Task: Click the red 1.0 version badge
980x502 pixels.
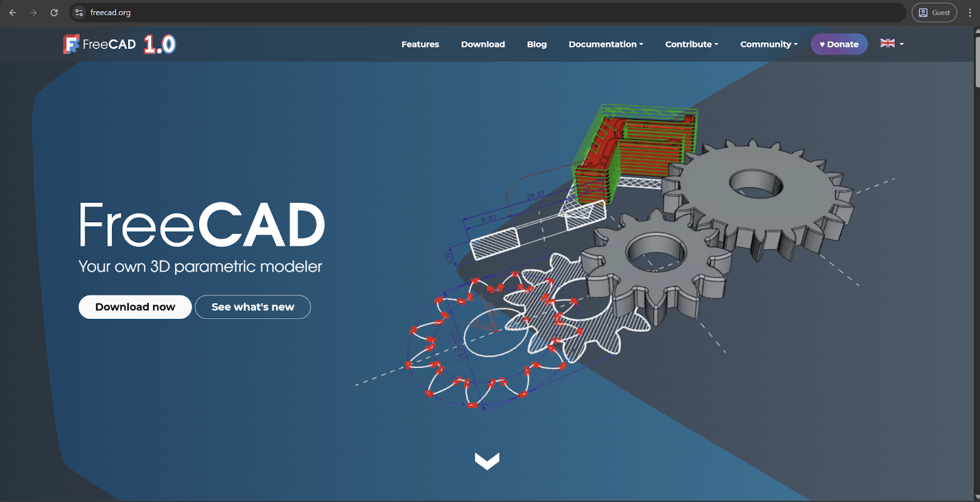Action: [160, 44]
